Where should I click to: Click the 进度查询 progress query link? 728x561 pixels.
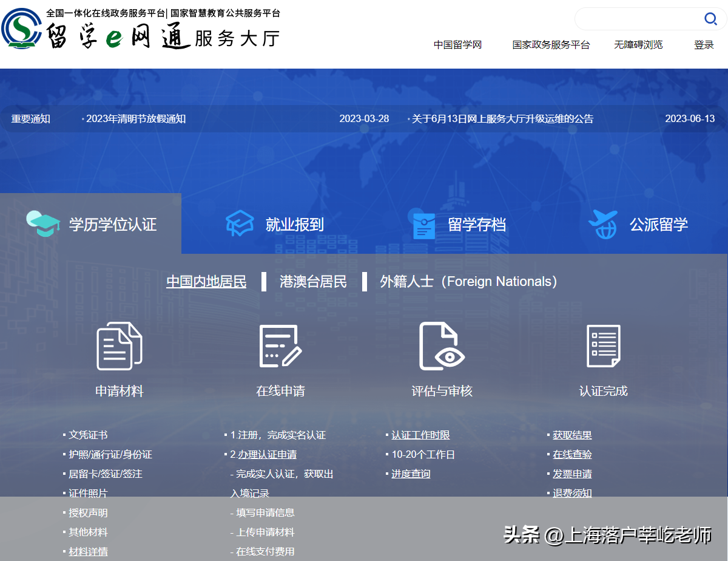pos(411,474)
